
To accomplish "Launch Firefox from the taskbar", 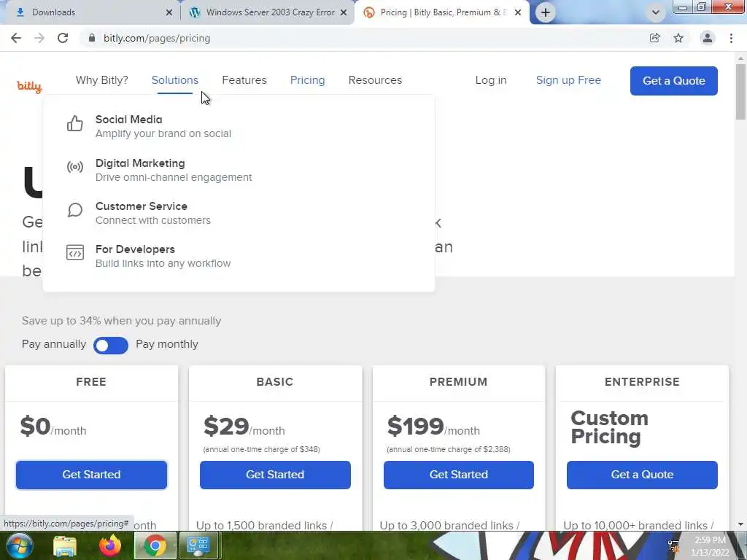I will click(x=110, y=545).
